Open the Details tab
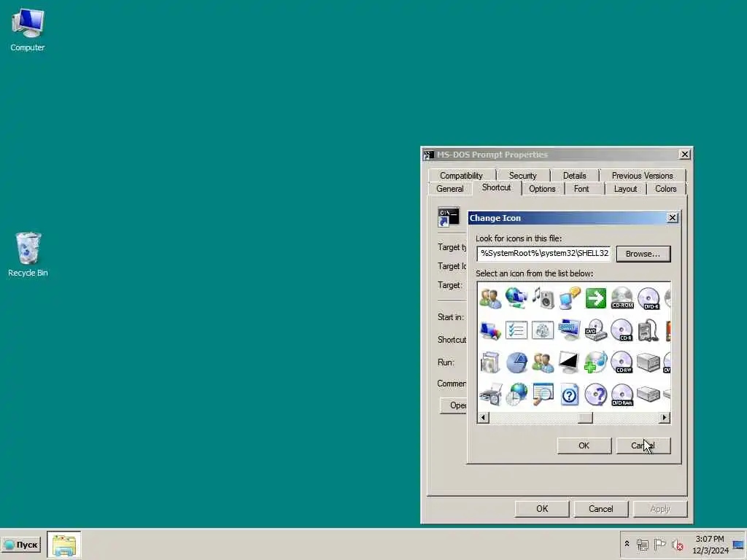 tap(575, 175)
